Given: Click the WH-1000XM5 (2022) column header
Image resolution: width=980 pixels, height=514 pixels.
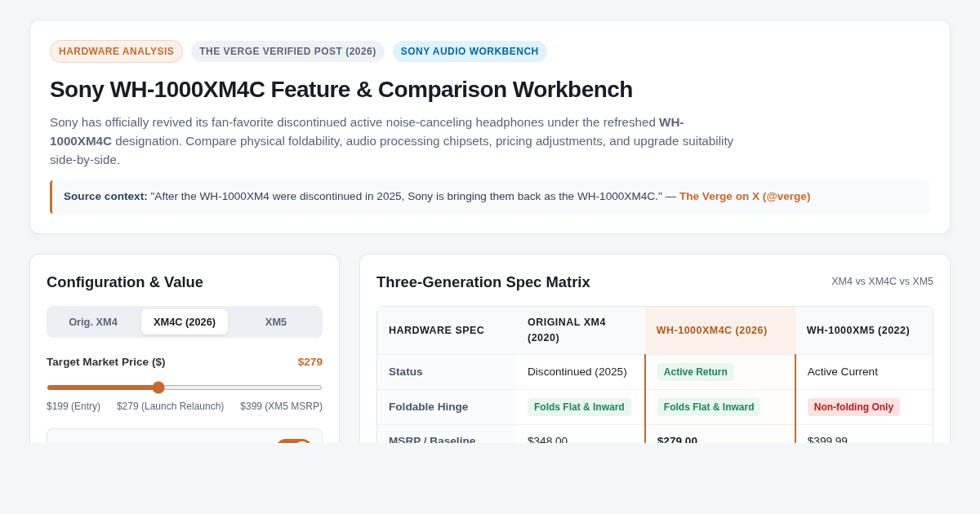Looking at the screenshot, I should pyautogui.click(x=864, y=330).
